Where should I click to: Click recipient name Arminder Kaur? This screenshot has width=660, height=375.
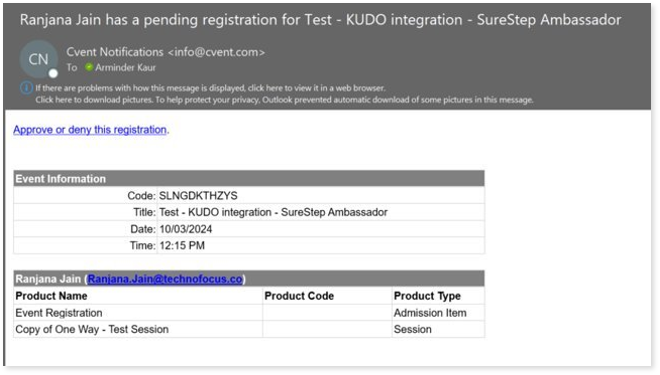click(125, 67)
